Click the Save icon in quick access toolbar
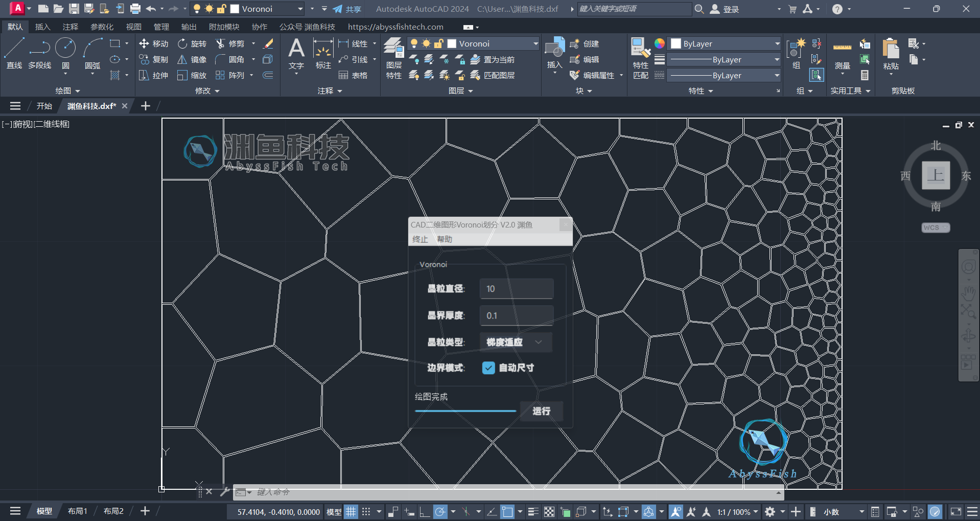 74,9
